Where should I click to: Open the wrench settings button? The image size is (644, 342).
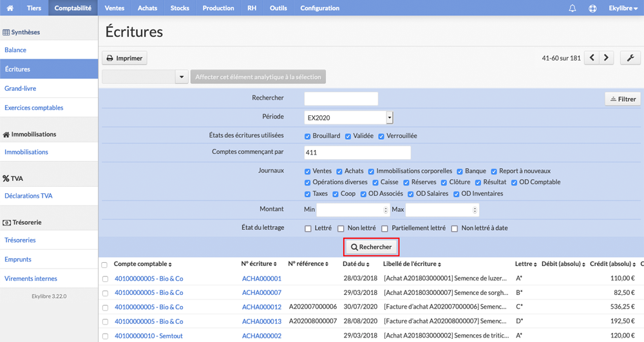tap(630, 58)
